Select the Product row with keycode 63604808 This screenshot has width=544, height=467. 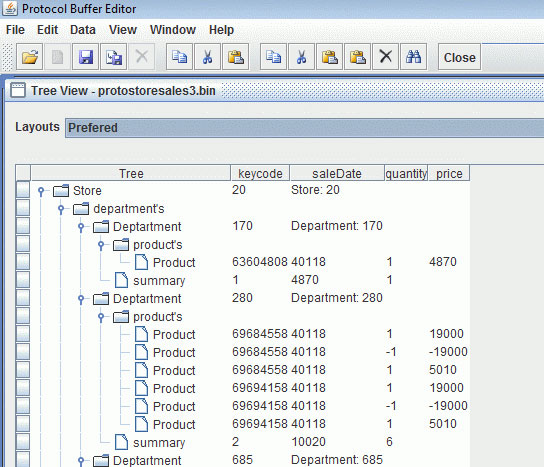(x=243, y=262)
